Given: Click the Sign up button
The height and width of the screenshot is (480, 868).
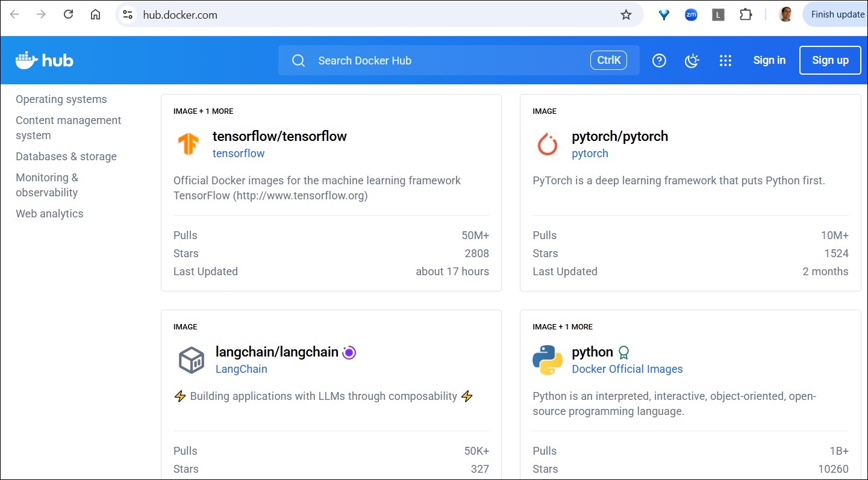Looking at the screenshot, I should (830, 60).
